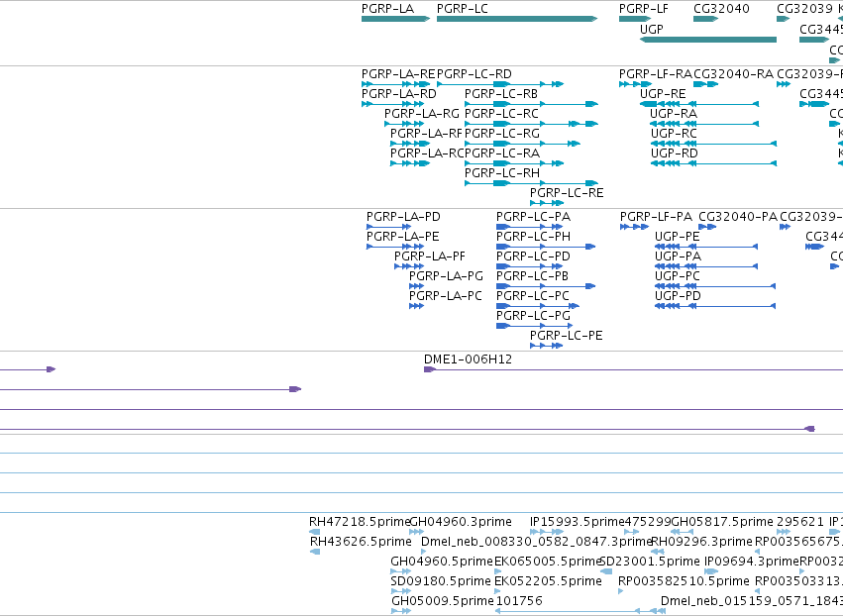Click the PGRP-LF gene label

[x=644, y=9]
